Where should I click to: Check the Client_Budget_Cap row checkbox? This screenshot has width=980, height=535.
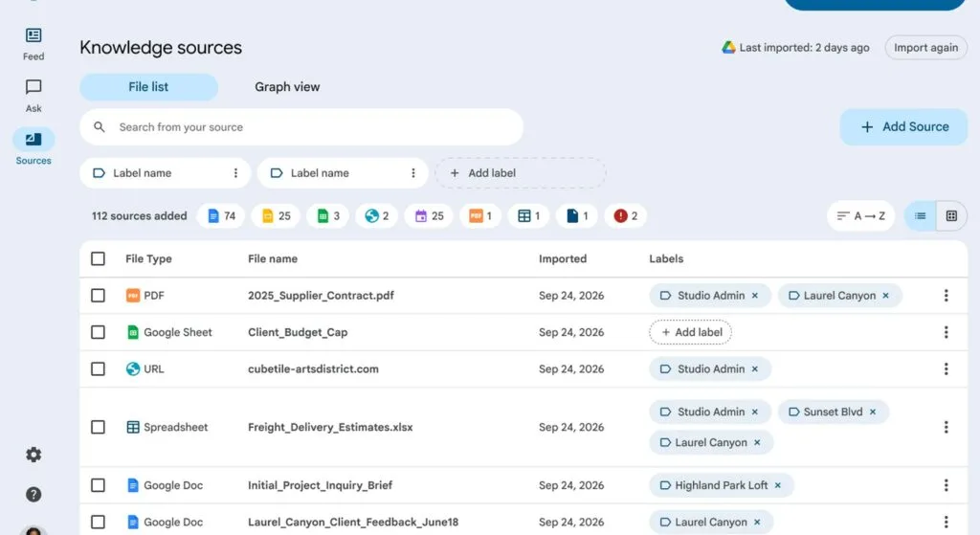pyautogui.click(x=99, y=332)
